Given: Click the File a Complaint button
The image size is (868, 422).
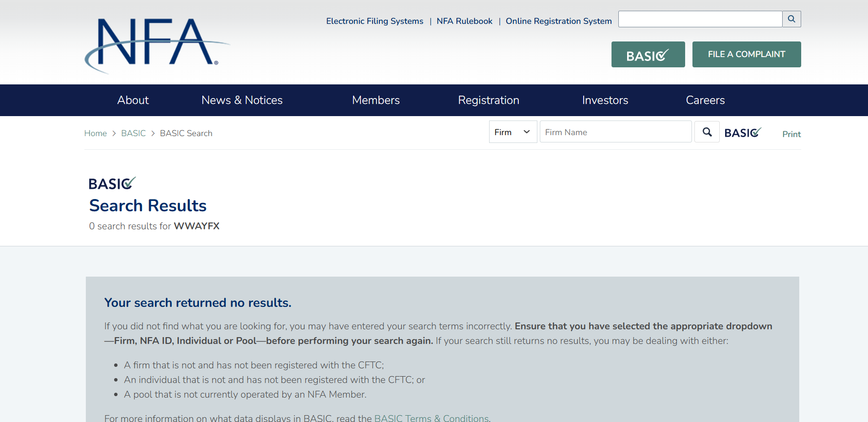Looking at the screenshot, I should (747, 54).
